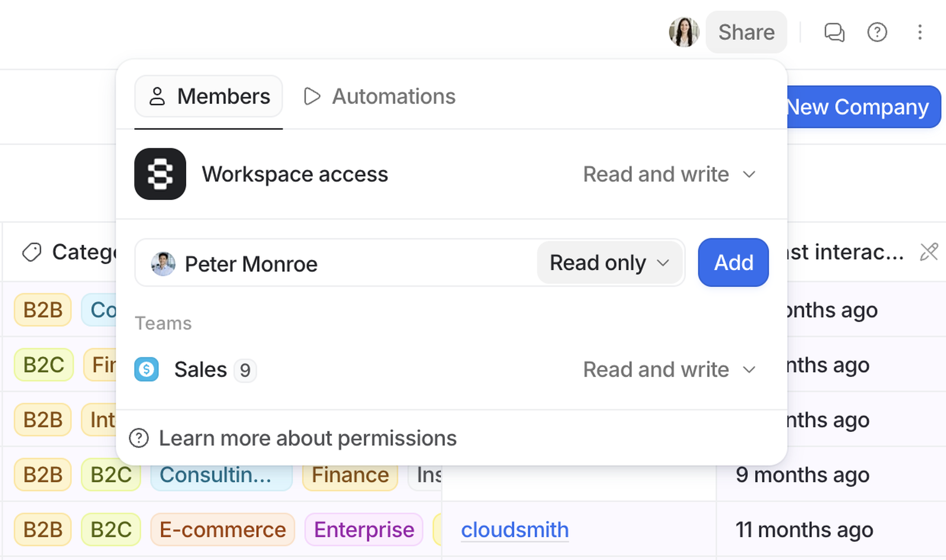Change Peter Monroe's Read only dropdown
Viewport: 946px width, 560px height.
(x=610, y=263)
